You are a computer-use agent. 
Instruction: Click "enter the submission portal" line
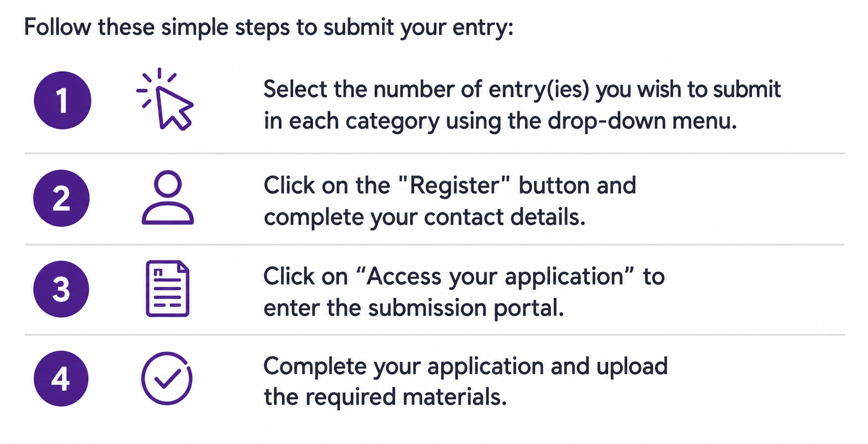click(414, 308)
